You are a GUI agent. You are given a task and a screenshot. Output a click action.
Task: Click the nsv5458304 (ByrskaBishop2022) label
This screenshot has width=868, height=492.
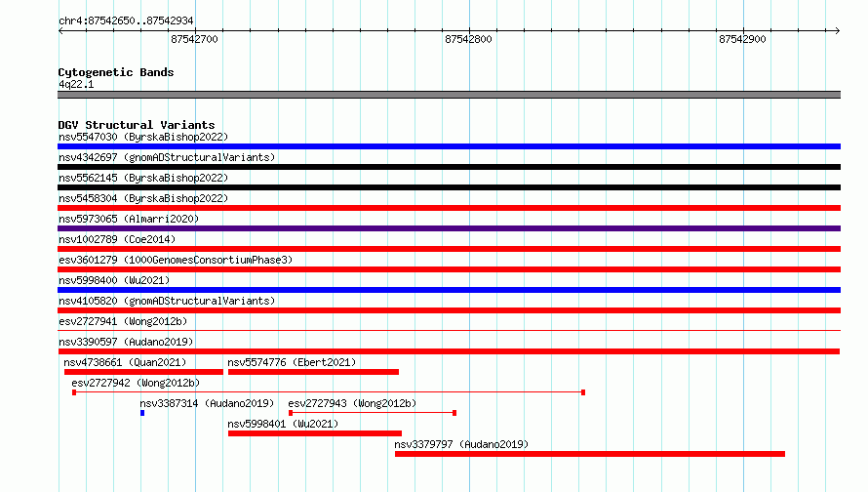(143, 198)
